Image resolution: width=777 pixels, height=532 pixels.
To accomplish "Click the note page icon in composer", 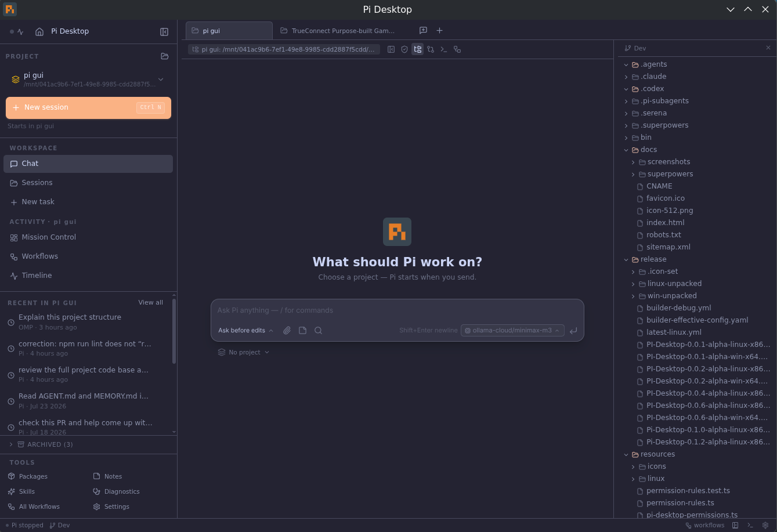I will tap(302, 330).
